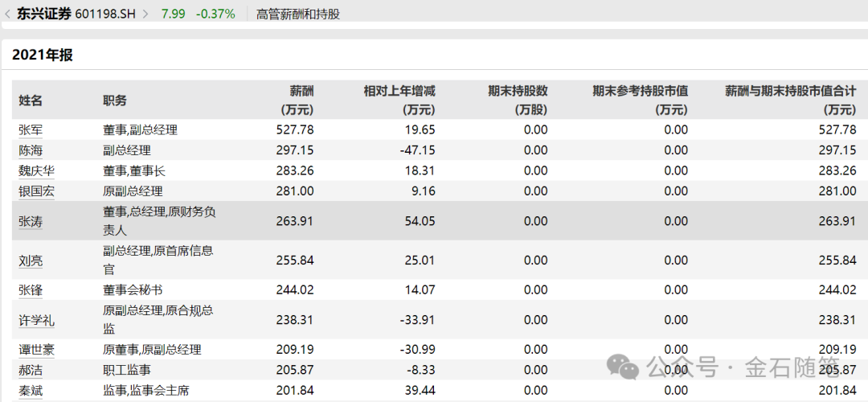Image resolution: width=868 pixels, height=402 pixels.
Task: Select 银国宏 salary change value 9.16
Action: click(424, 191)
